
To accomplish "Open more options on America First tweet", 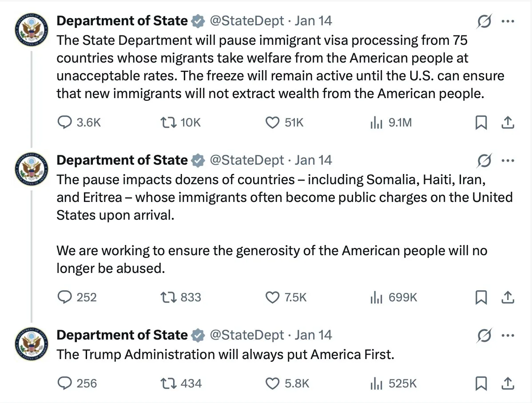I will [x=508, y=336].
